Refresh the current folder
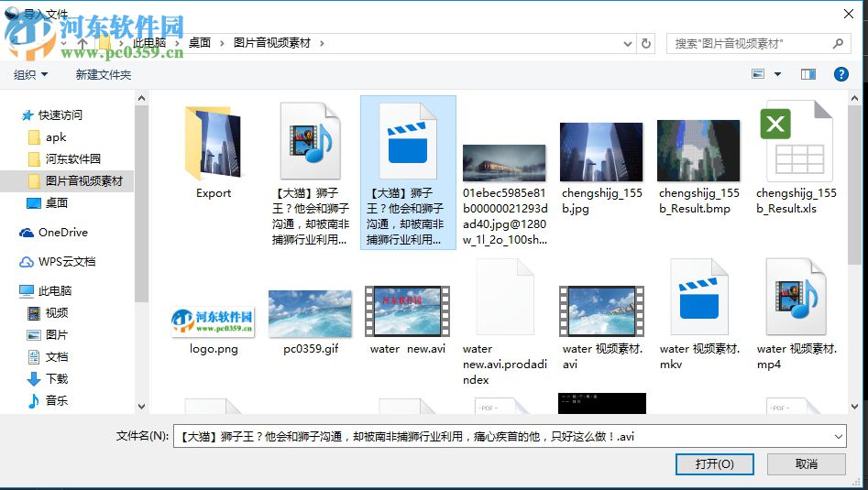 coord(645,43)
